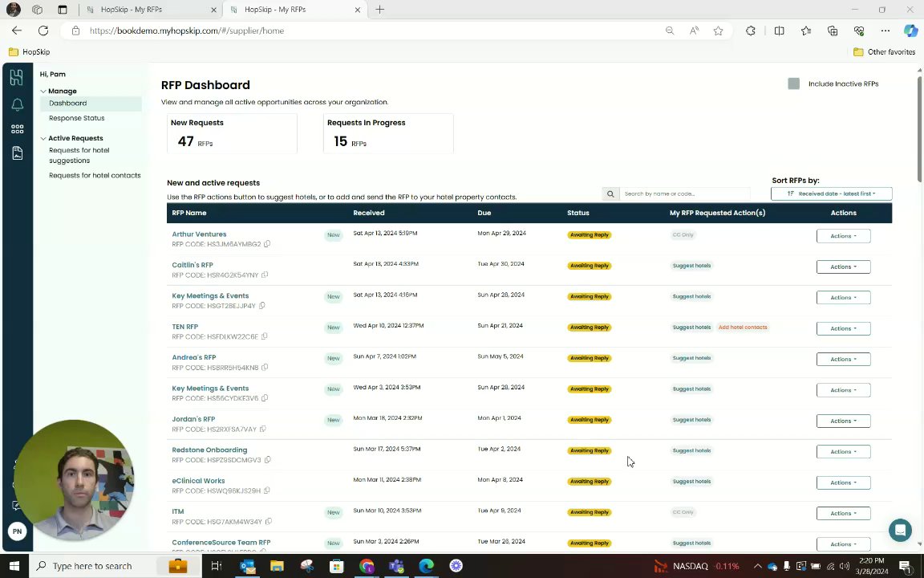924x578 pixels.
Task: Open Actions dropdown for TEN RFP
Action: tap(843, 328)
